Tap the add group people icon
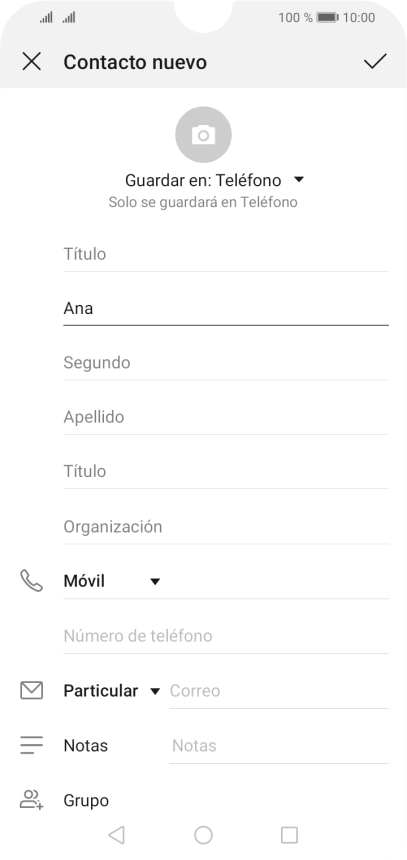The height and width of the screenshot is (860, 407). [31, 799]
